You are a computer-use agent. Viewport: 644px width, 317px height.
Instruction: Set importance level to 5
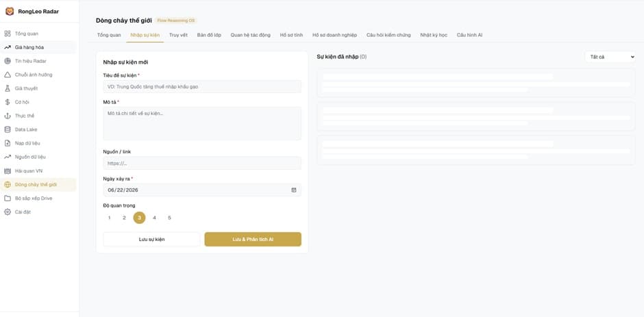[169, 218]
